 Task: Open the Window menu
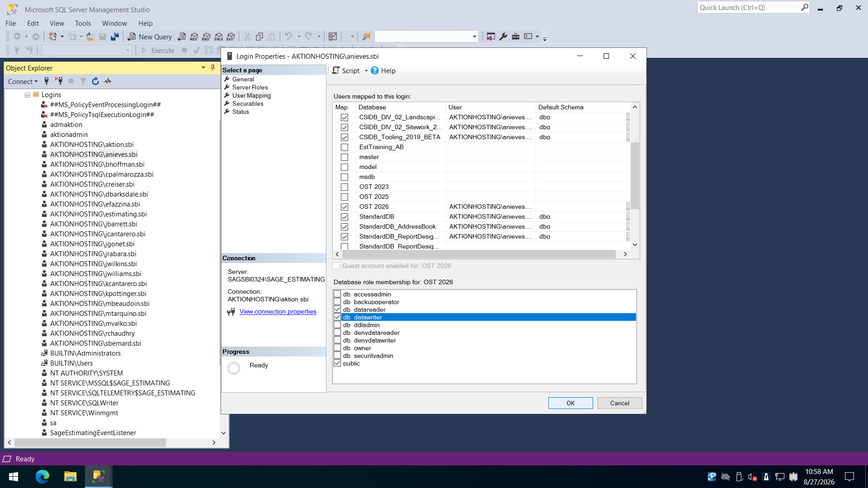click(x=114, y=23)
